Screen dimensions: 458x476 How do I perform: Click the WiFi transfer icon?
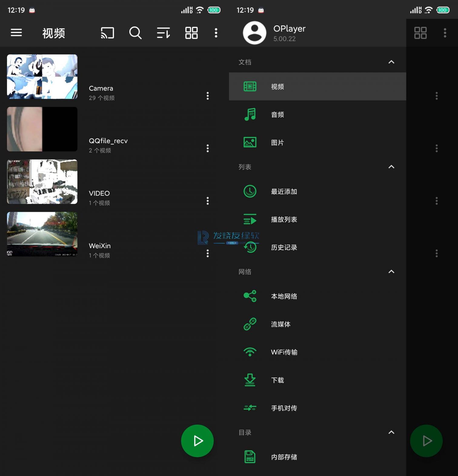(x=250, y=352)
